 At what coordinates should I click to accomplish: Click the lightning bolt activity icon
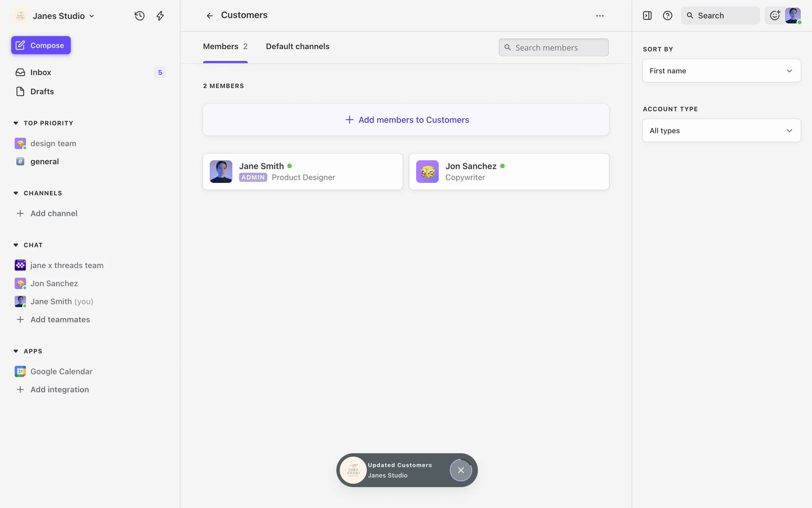160,16
